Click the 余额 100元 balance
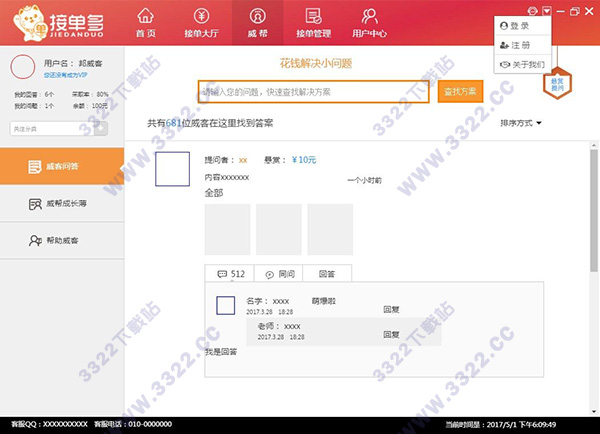The image size is (600, 434). (90, 106)
